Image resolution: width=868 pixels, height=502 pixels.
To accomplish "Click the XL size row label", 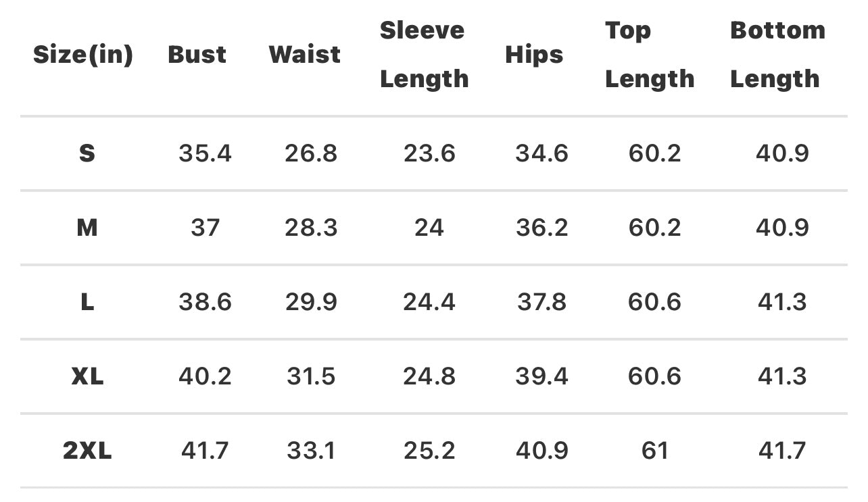I will coord(87,376).
